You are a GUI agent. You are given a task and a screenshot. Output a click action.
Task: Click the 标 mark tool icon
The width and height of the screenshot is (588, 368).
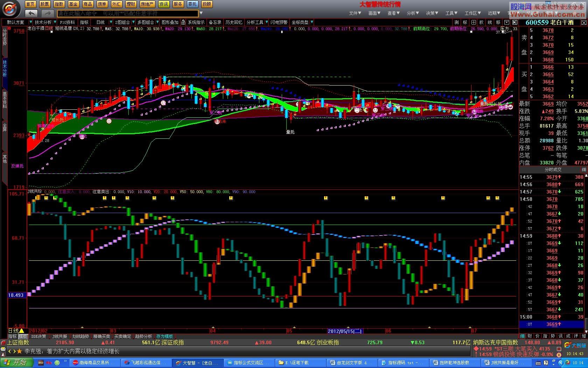[465, 22]
